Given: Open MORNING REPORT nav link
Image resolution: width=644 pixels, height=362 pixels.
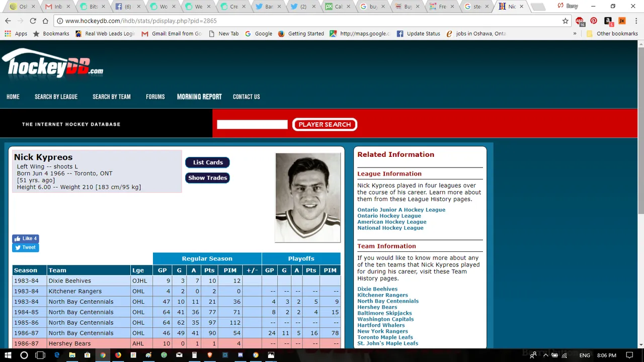Looking at the screenshot, I should click(x=199, y=97).
